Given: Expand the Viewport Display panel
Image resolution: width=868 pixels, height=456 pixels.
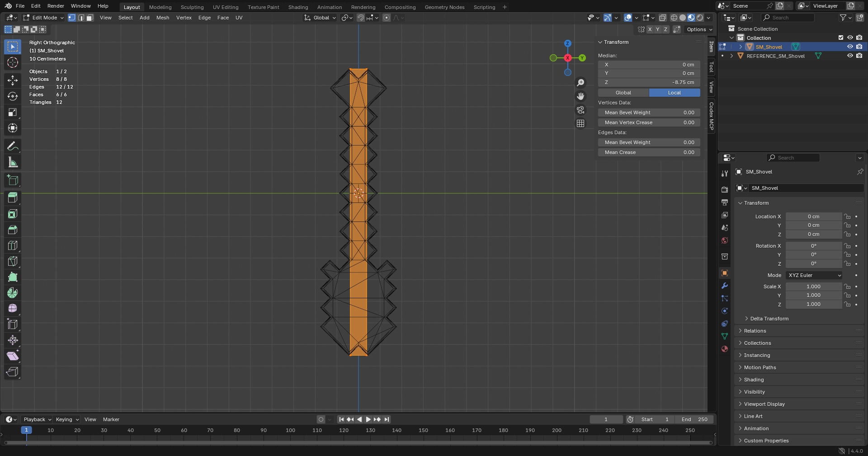Looking at the screenshot, I should (x=764, y=404).
